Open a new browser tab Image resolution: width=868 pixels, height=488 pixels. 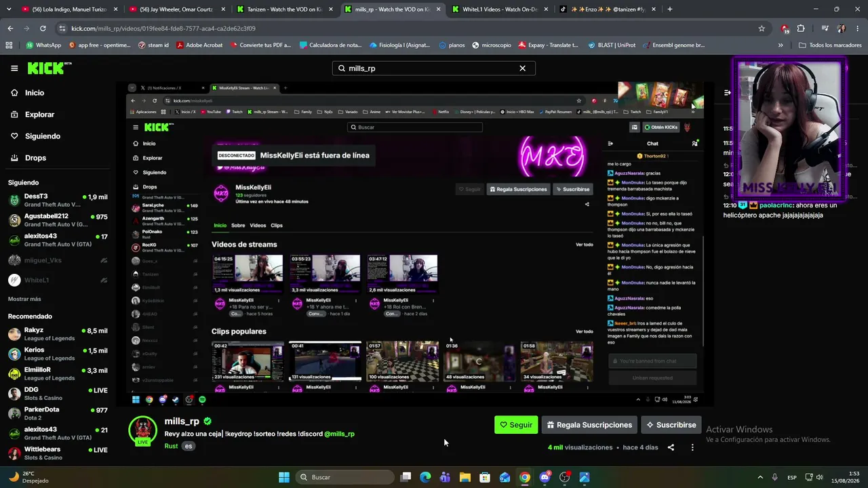click(670, 9)
